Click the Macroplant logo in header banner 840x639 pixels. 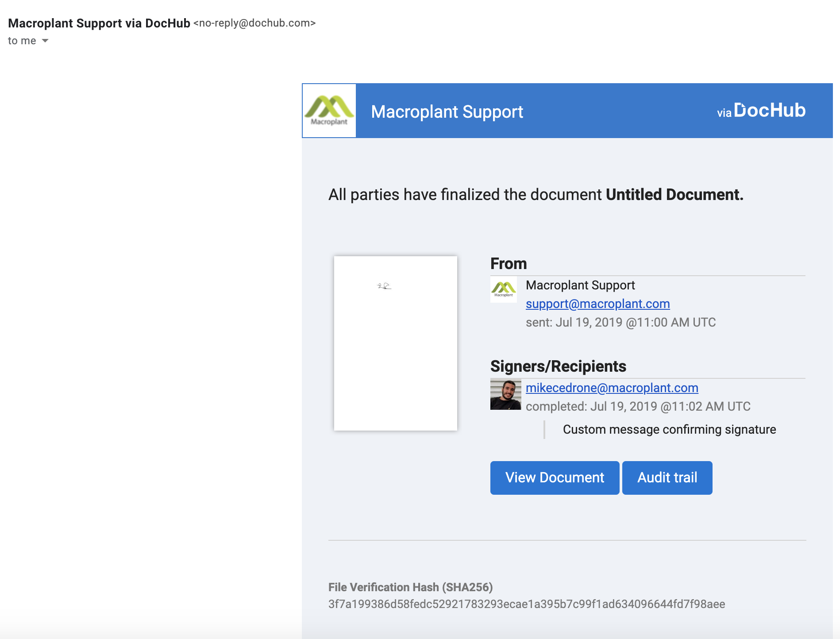(x=329, y=111)
